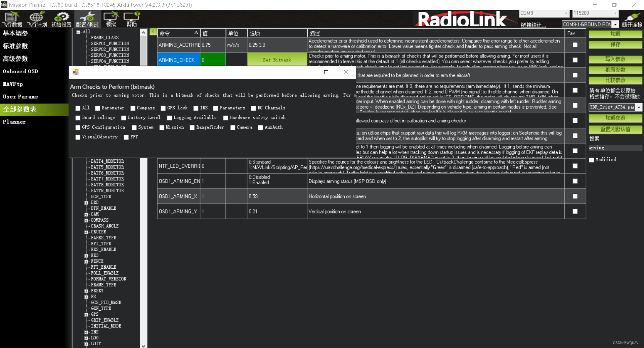Click the refresh params (刷新参数) button
644x348 pixels.
615,70
